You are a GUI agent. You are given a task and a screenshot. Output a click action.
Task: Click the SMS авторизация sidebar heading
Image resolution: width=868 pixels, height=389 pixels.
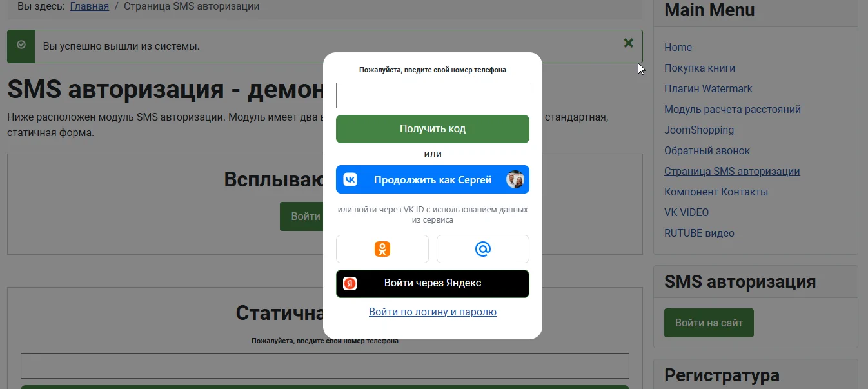coord(740,281)
